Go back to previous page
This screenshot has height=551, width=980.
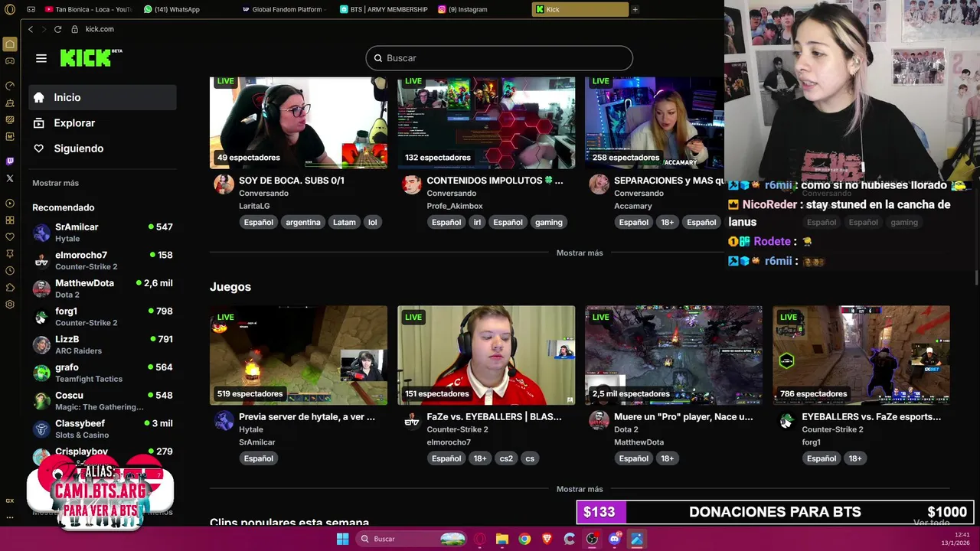point(31,29)
